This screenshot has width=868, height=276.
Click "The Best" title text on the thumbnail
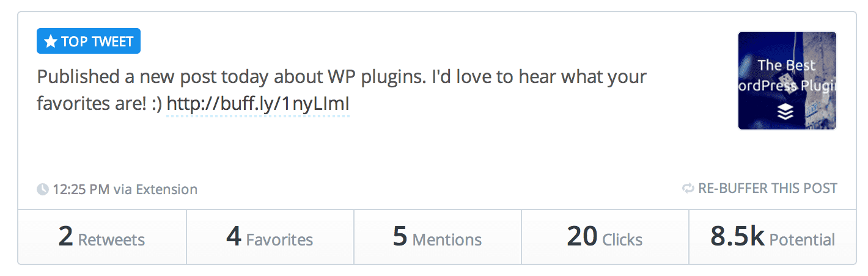click(787, 66)
